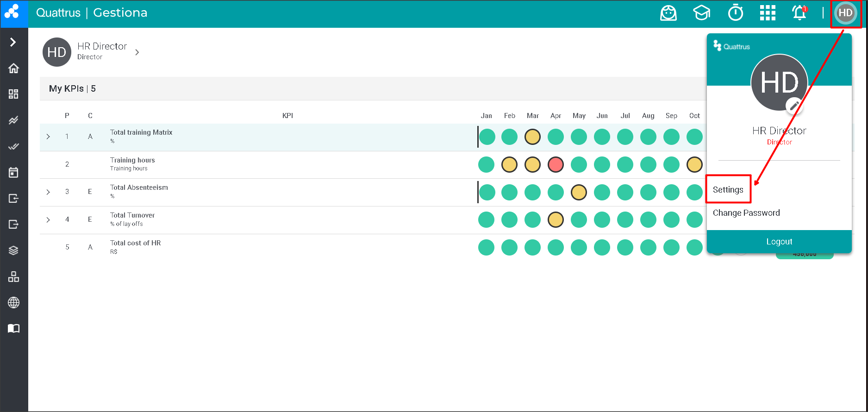Open the book icon in sidebar

(x=13, y=329)
